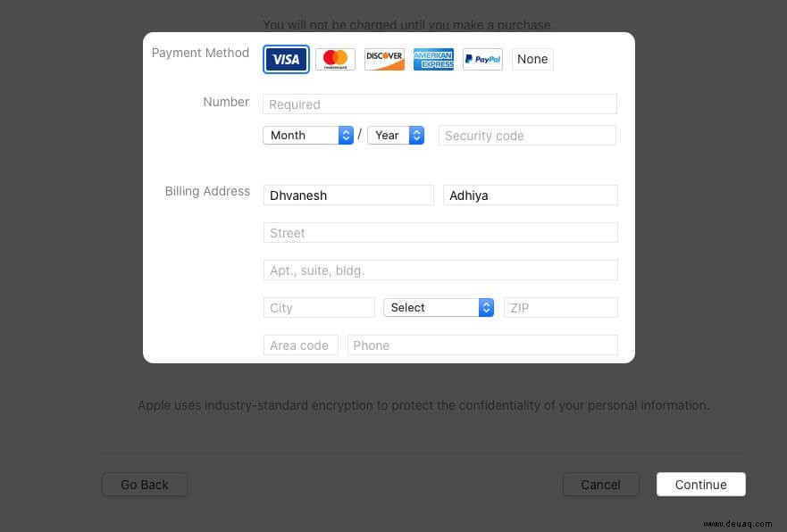Choose Mastercard as payment method
The image size is (787, 532).
(x=335, y=59)
